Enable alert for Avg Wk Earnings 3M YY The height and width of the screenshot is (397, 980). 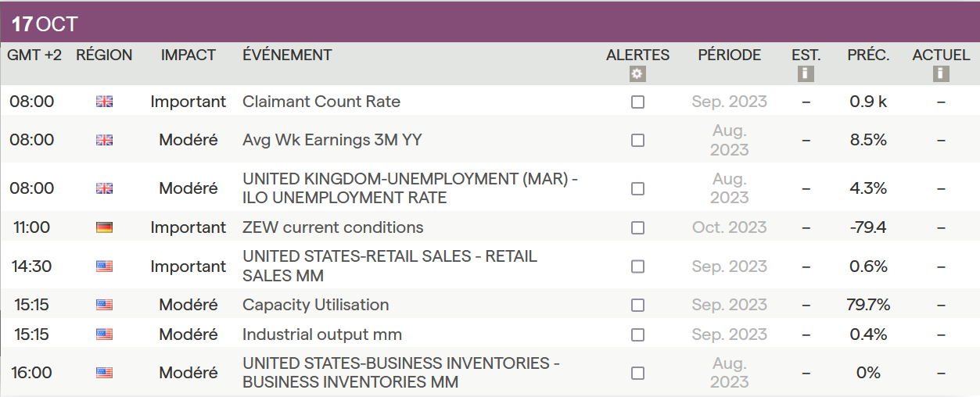(x=638, y=140)
